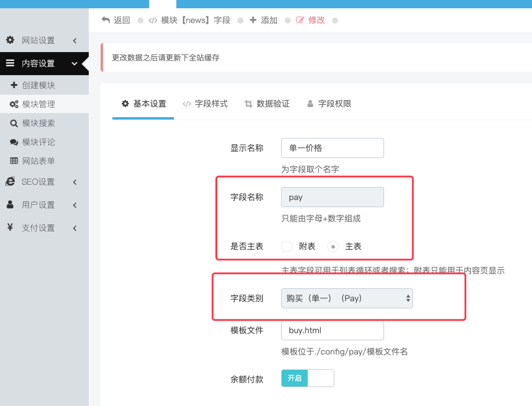
Task: Open the 网站设置 menu label
Action: pyautogui.click(x=38, y=40)
